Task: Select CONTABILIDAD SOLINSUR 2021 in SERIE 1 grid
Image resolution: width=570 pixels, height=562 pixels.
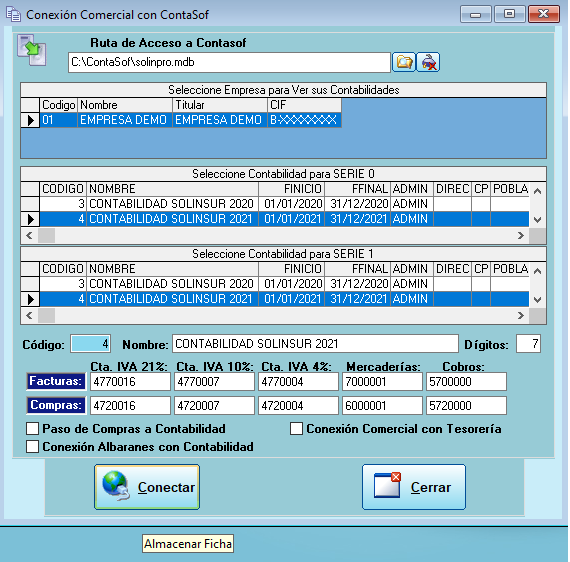Action: (x=172, y=299)
